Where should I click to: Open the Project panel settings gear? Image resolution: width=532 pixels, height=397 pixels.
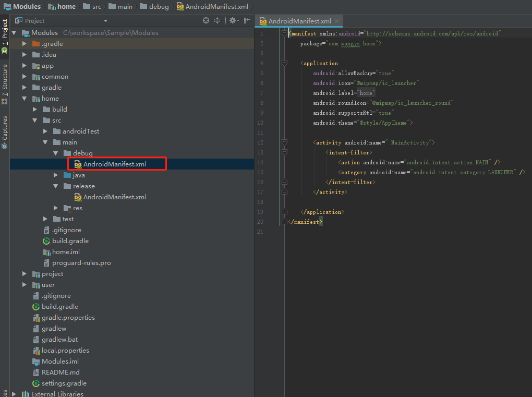233,21
